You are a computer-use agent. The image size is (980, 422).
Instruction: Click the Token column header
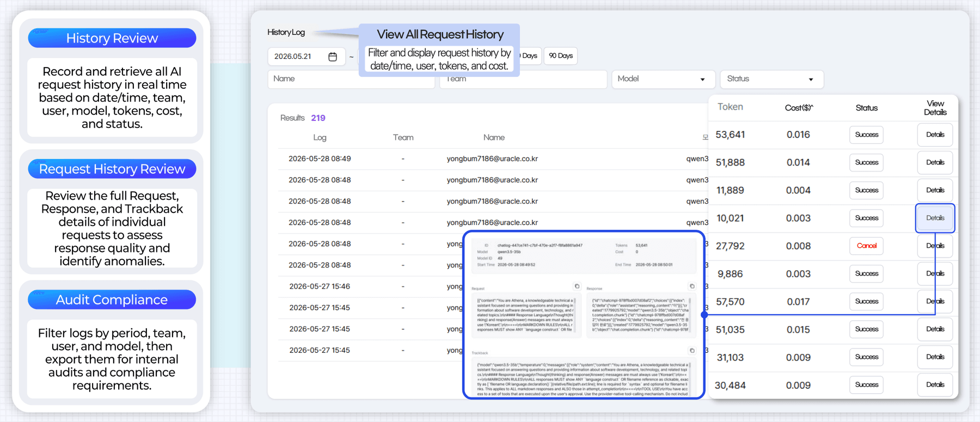click(x=730, y=107)
